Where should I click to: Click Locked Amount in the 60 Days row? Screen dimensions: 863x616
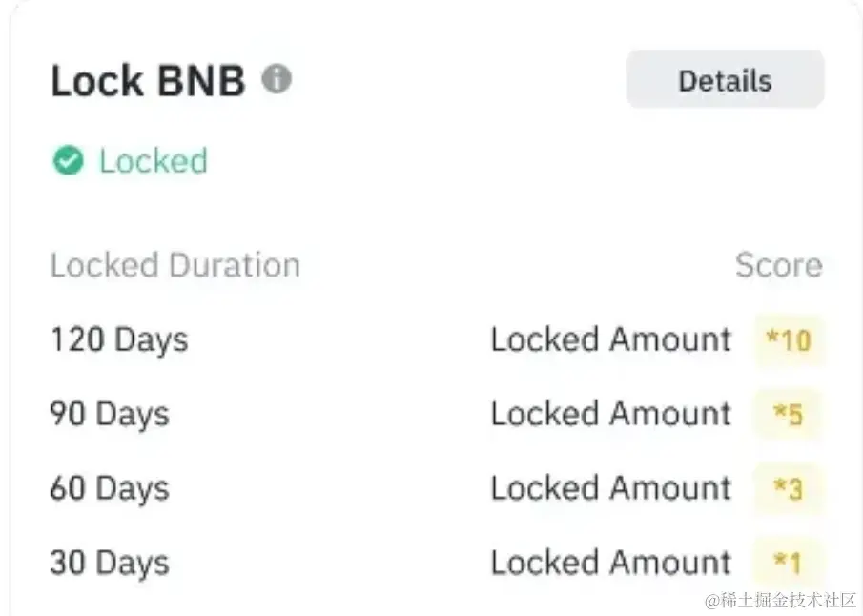[611, 489]
